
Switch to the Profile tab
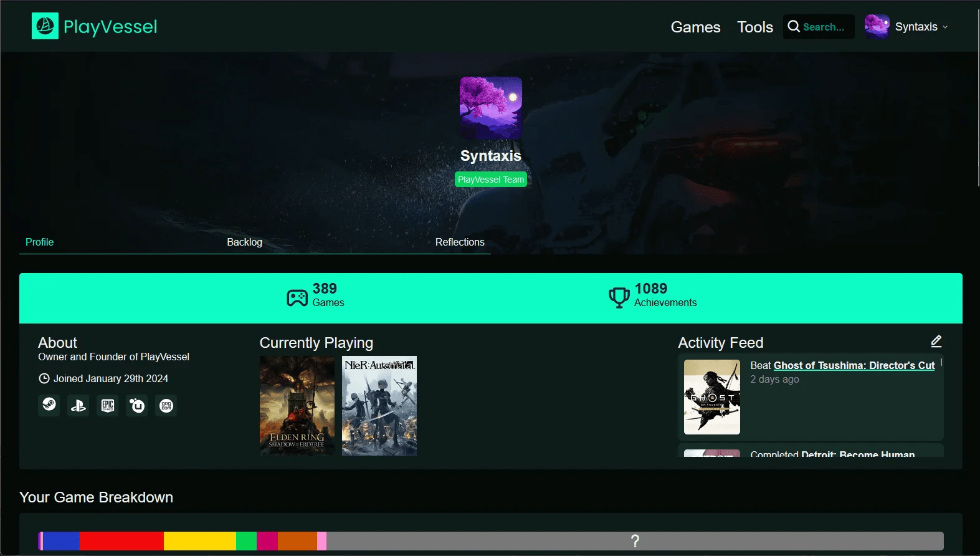tap(39, 242)
